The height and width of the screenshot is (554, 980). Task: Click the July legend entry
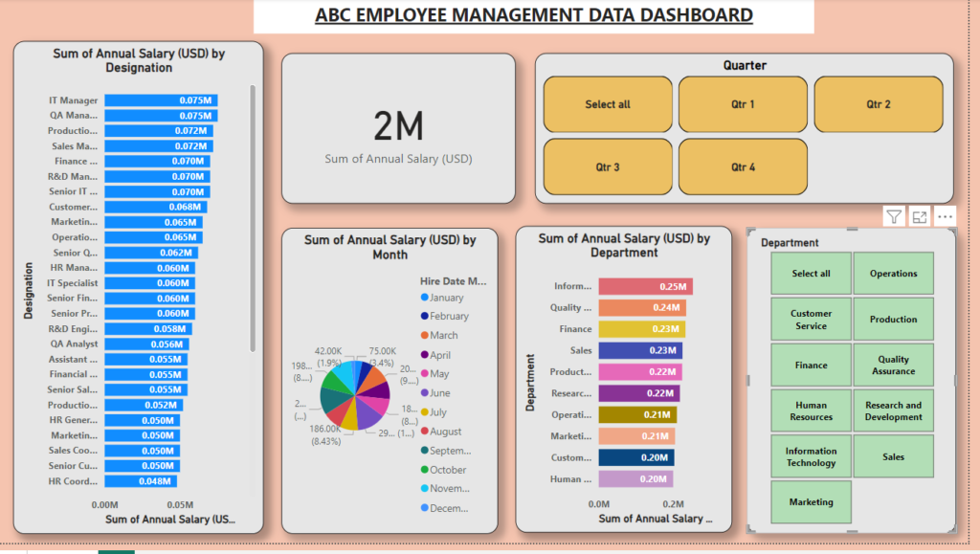coord(438,412)
